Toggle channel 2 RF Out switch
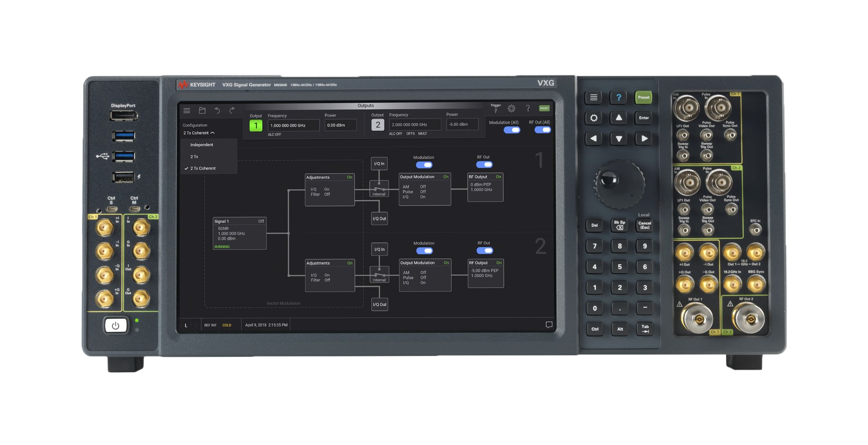Screen dimensions: 868x445 pyautogui.click(x=485, y=251)
